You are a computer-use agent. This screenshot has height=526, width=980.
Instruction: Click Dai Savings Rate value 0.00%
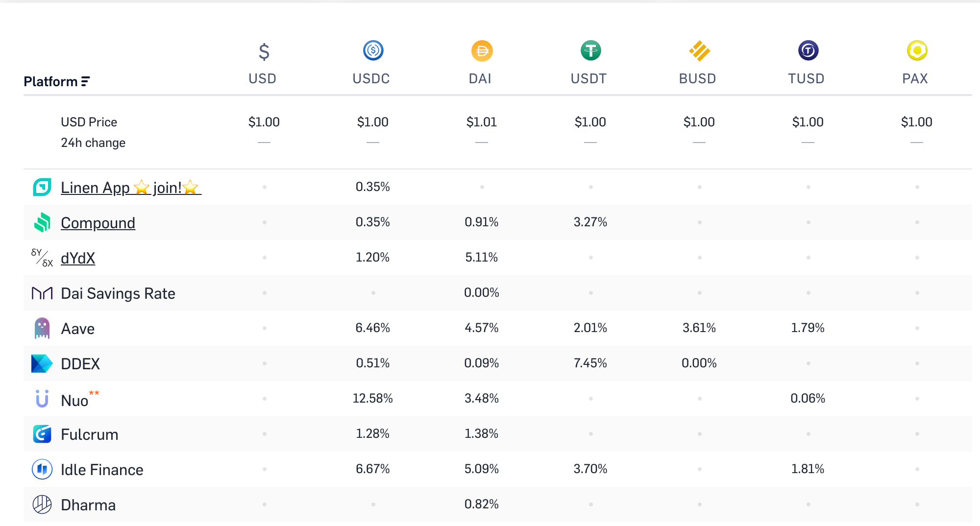(482, 292)
